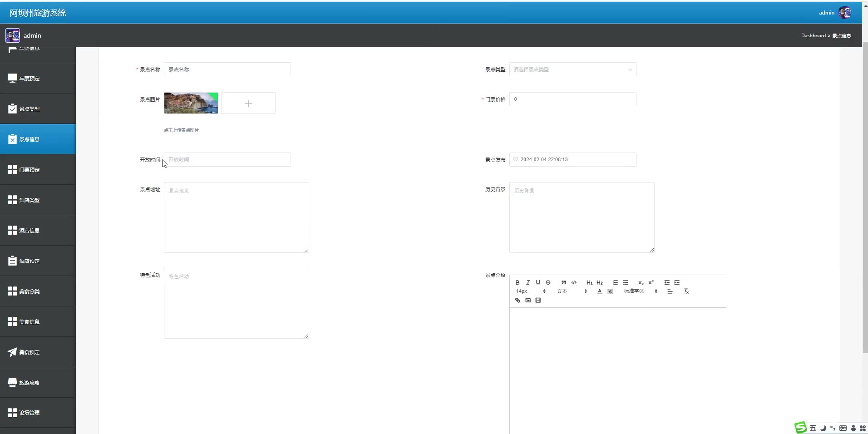
Task: Toggle bold formatting in the editor
Action: pos(517,282)
